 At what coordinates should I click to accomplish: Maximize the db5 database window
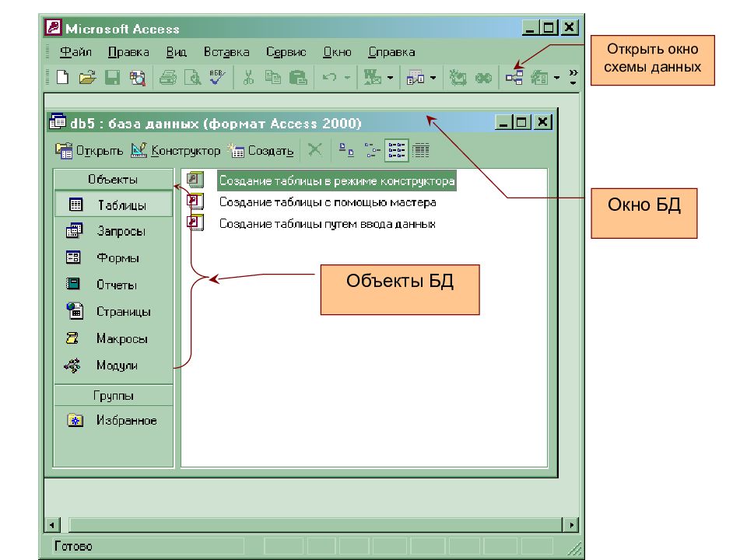(x=522, y=122)
